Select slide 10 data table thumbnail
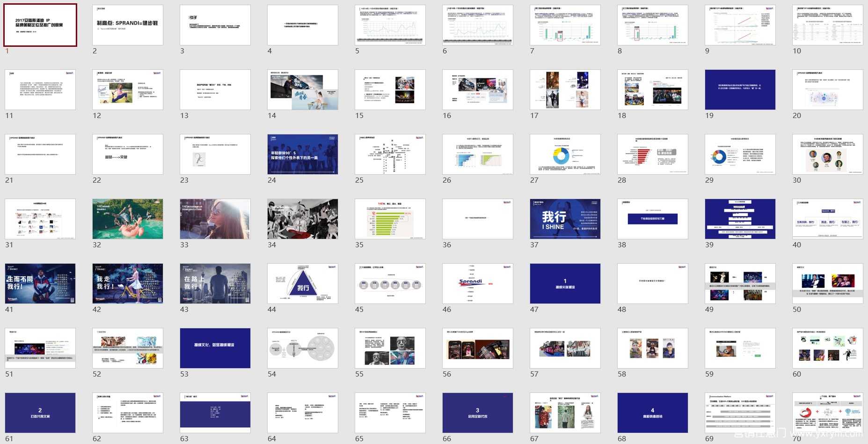This screenshot has width=868, height=444. coord(828,25)
